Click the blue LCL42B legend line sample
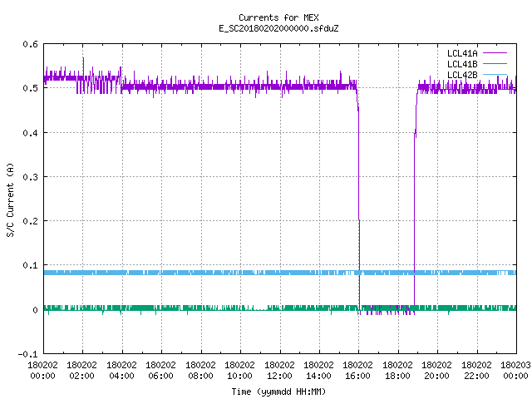 495,74
